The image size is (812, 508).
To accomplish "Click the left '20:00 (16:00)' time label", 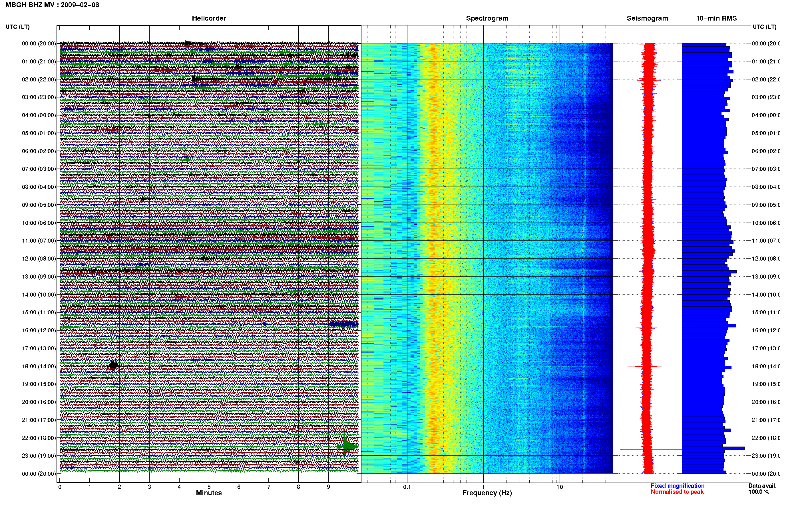I will (x=39, y=402).
